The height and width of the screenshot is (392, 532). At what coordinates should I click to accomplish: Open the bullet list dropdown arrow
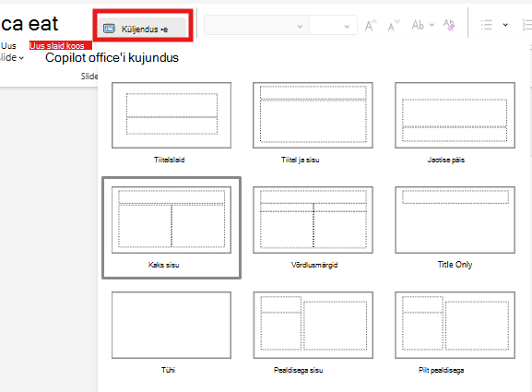(x=505, y=25)
